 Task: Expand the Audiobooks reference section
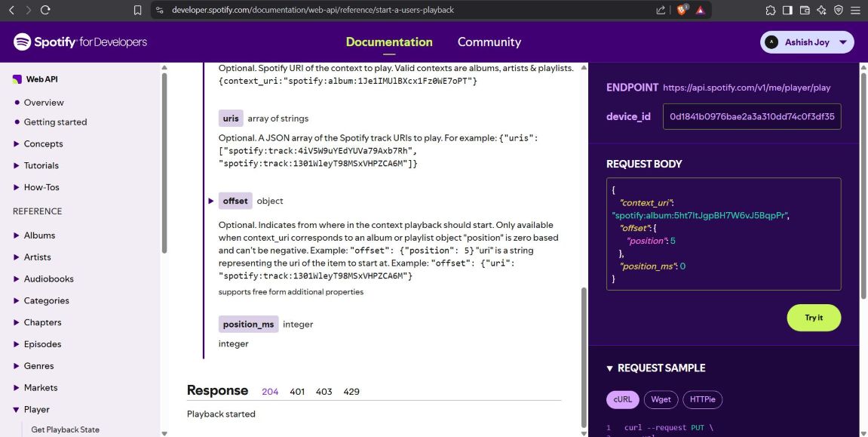17,279
